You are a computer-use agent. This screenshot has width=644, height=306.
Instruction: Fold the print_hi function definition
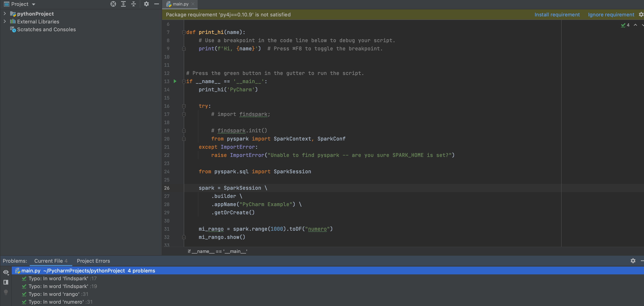(x=184, y=32)
